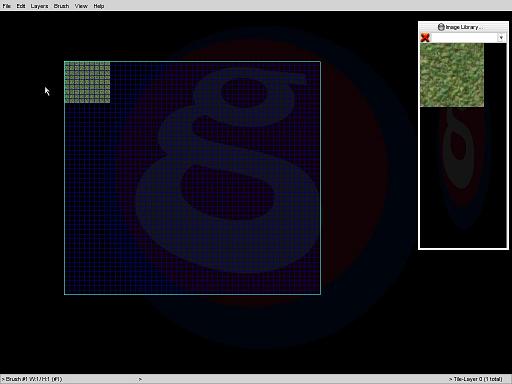Click the Tile-Layer 0 status text
Screen dimensions: 512x384
pyautogui.click(x=476, y=379)
